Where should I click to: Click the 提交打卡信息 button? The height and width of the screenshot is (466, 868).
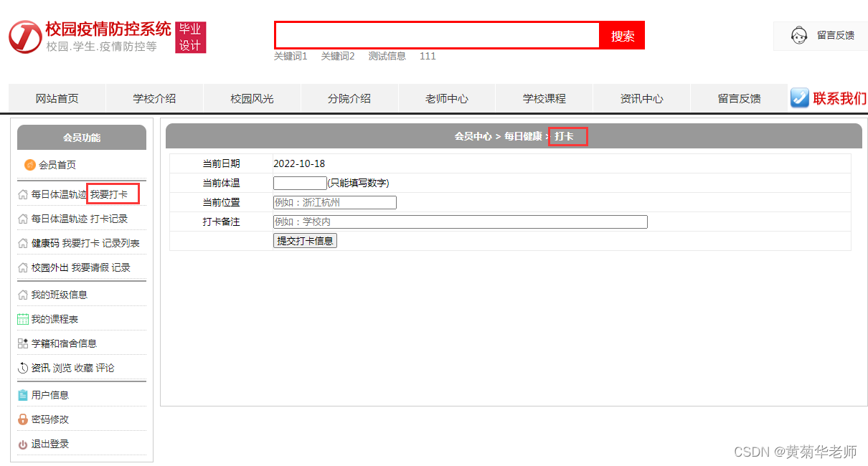pyautogui.click(x=306, y=241)
